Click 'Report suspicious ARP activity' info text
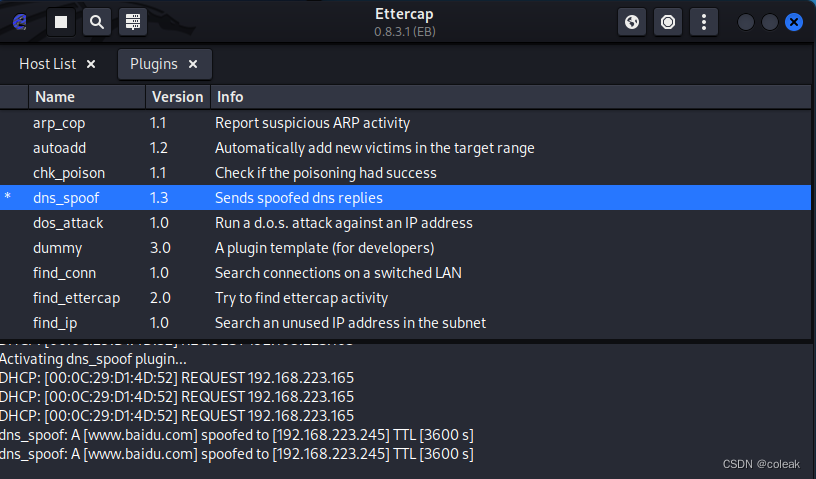 click(312, 123)
